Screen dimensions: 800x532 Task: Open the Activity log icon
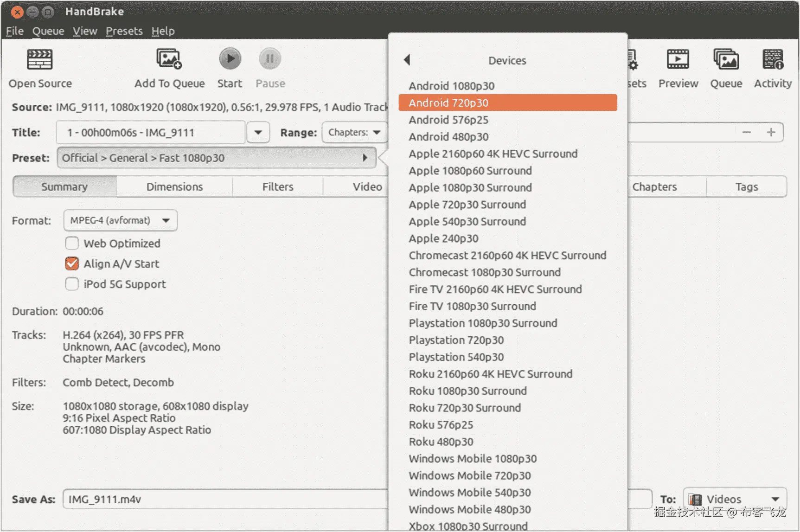coord(773,59)
